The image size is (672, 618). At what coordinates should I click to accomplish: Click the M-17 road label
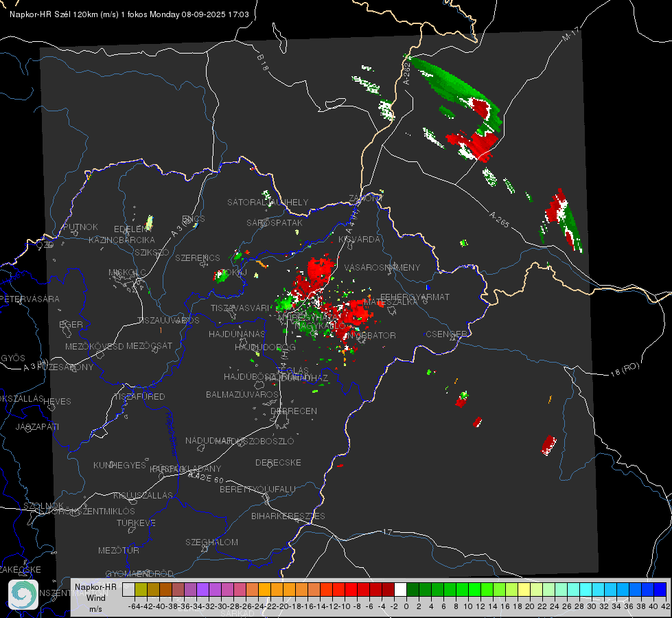click(571, 34)
